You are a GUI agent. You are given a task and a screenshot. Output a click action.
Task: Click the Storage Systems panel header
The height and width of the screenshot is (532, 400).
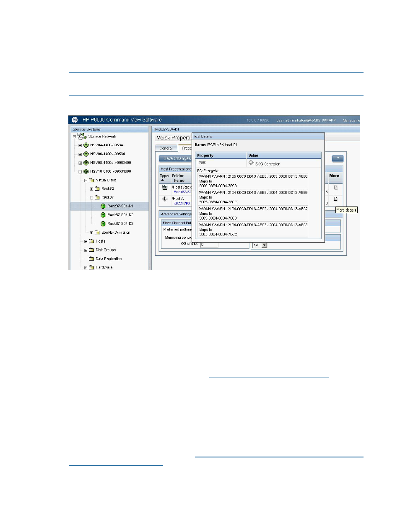click(109, 129)
